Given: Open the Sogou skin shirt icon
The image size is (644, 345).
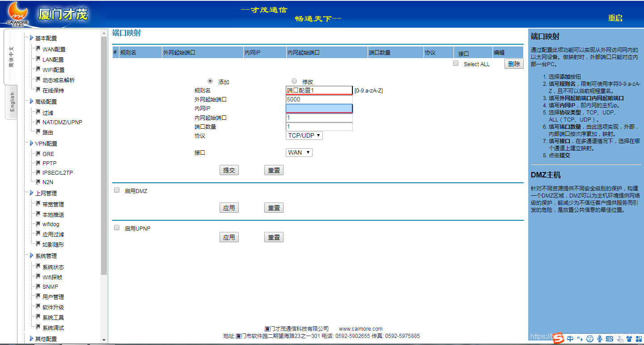Looking at the screenshot, I should click(x=630, y=339).
